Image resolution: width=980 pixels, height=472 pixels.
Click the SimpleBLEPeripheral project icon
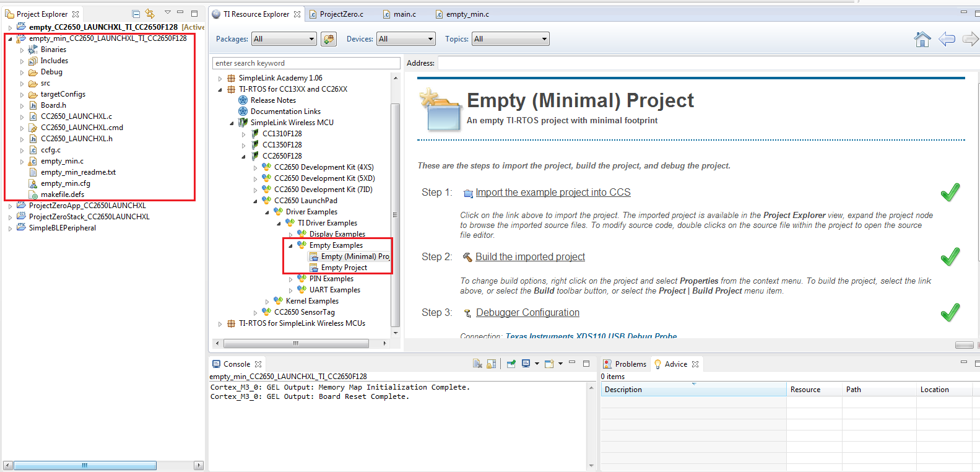coord(21,227)
